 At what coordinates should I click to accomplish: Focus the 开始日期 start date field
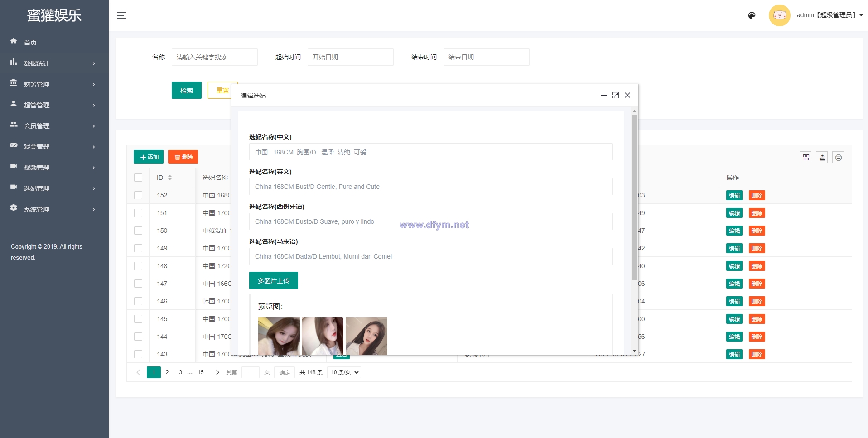pos(351,57)
